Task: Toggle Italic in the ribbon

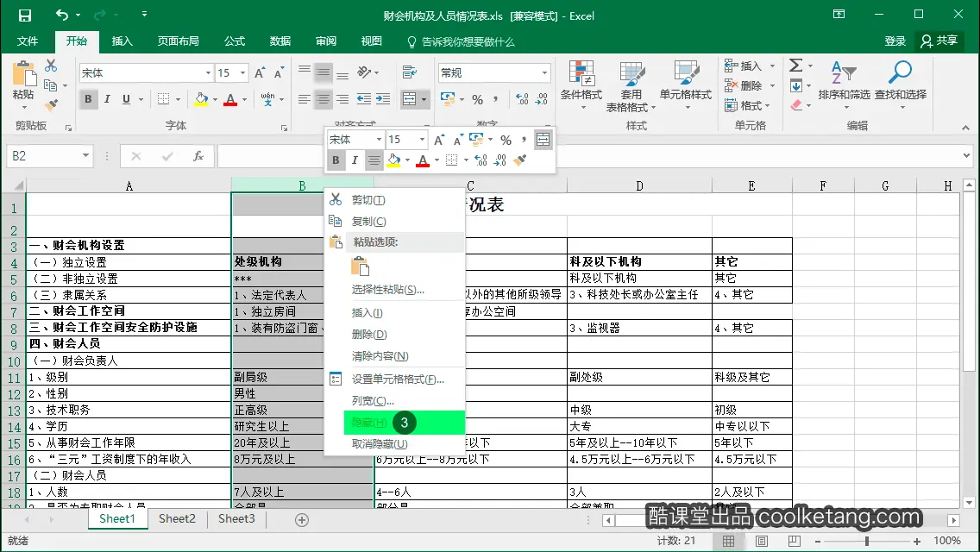Action: pos(108,99)
